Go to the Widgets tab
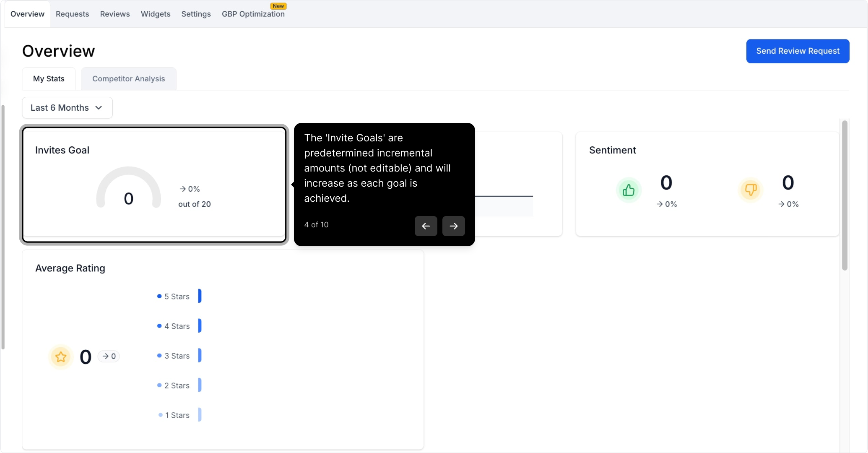 [x=156, y=14]
